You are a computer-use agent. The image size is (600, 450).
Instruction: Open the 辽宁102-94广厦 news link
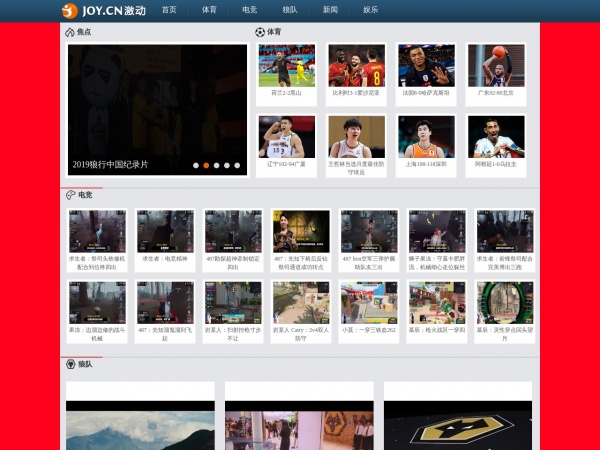pos(286,164)
